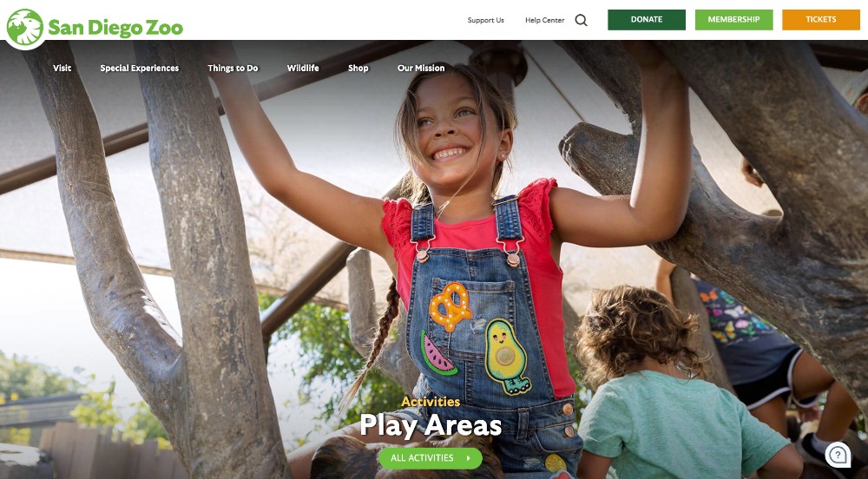Open the Special Experiences menu
The width and height of the screenshot is (868, 479).
140,68
